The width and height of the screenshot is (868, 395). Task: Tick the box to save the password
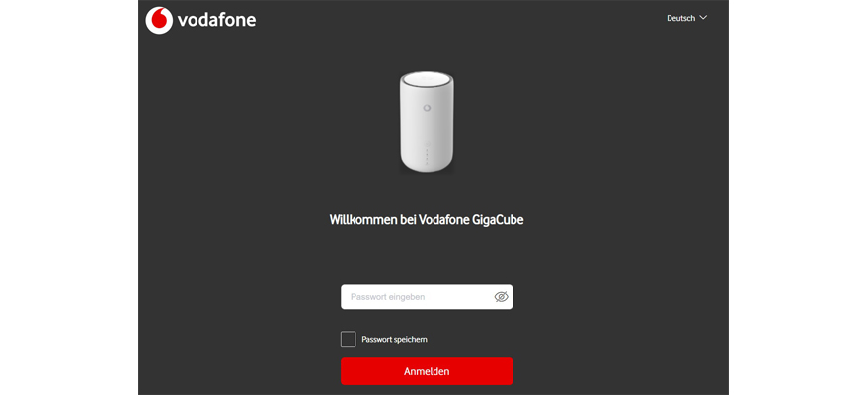point(349,339)
